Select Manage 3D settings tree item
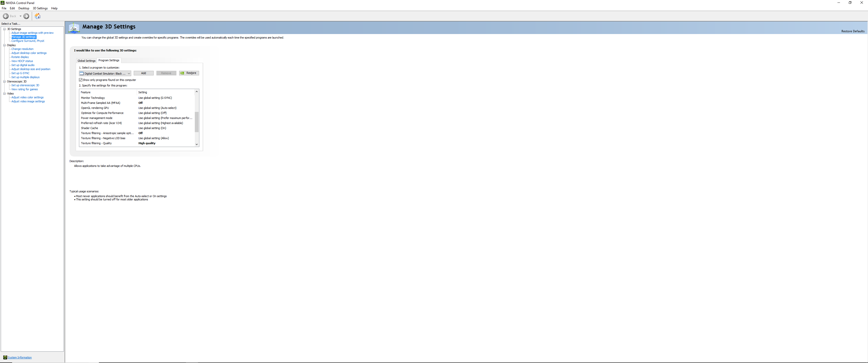The width and height of the screenshot is (868, 363). point(23,37)
